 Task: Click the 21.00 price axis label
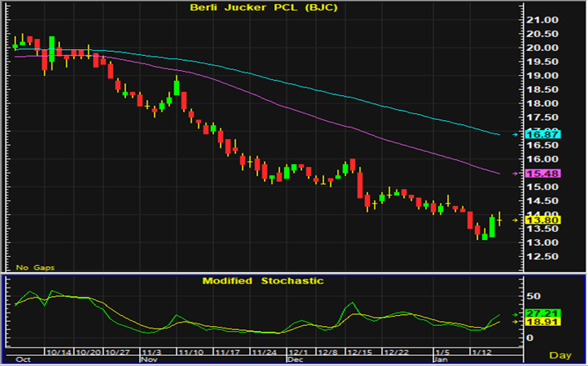coord(541,20)
